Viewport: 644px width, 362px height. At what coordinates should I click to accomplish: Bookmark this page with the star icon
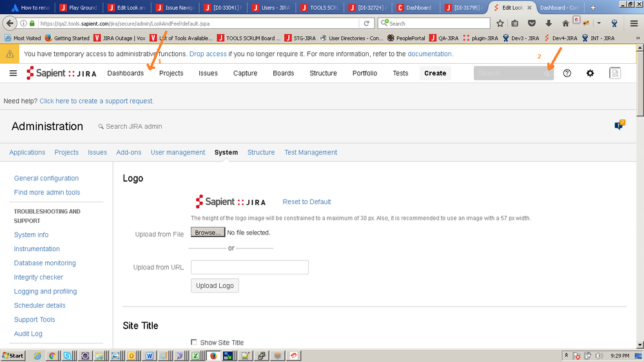500,23
